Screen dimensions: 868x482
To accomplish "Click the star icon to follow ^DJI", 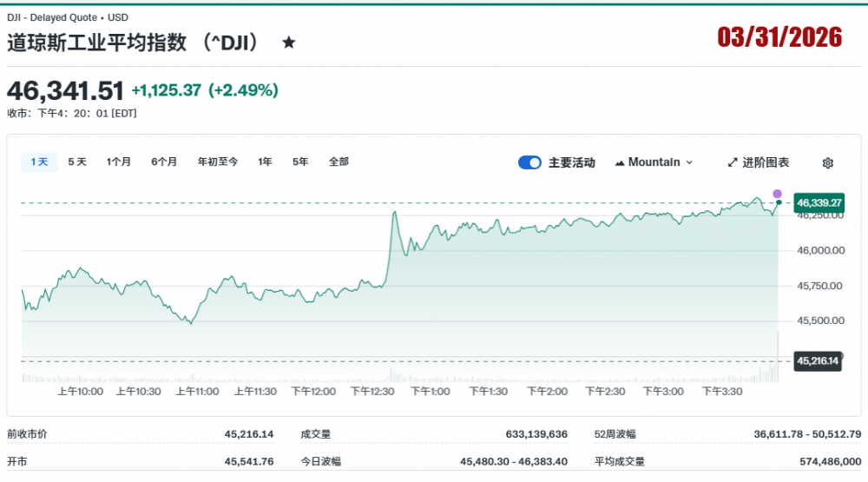I will click(289, 42).
